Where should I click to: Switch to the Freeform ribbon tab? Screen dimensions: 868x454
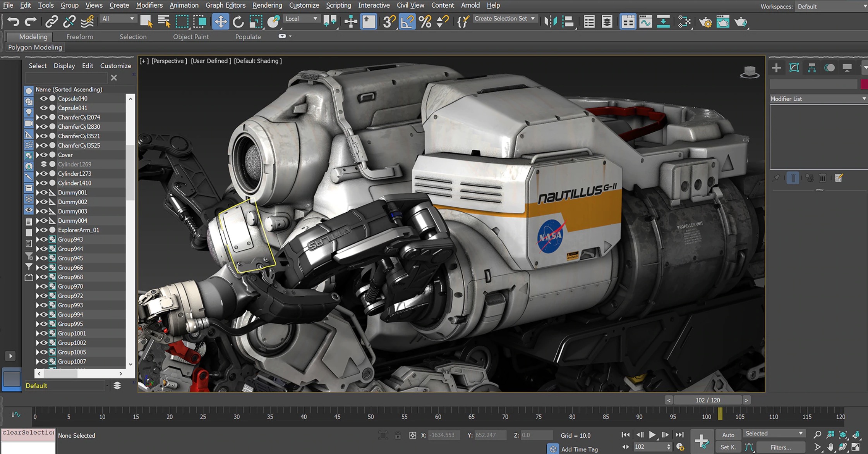[79, 36]
